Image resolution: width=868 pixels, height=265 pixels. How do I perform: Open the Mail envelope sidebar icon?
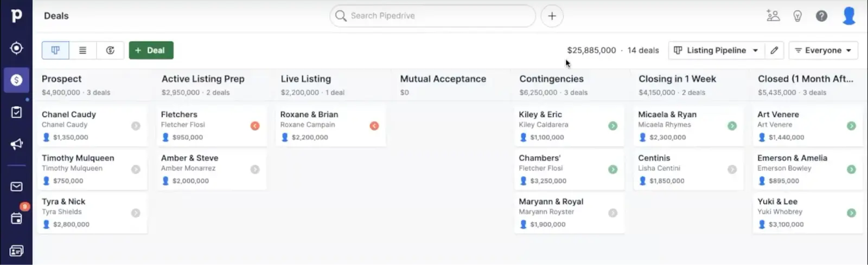16,186
